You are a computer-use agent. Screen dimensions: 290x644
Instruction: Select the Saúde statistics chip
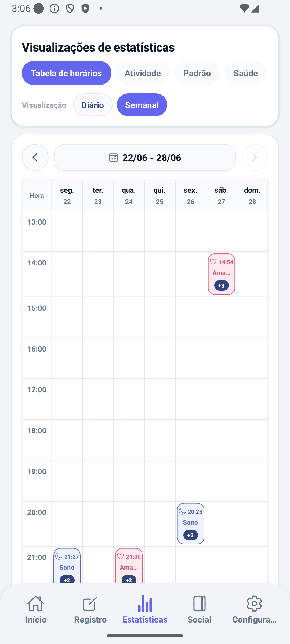246,73
